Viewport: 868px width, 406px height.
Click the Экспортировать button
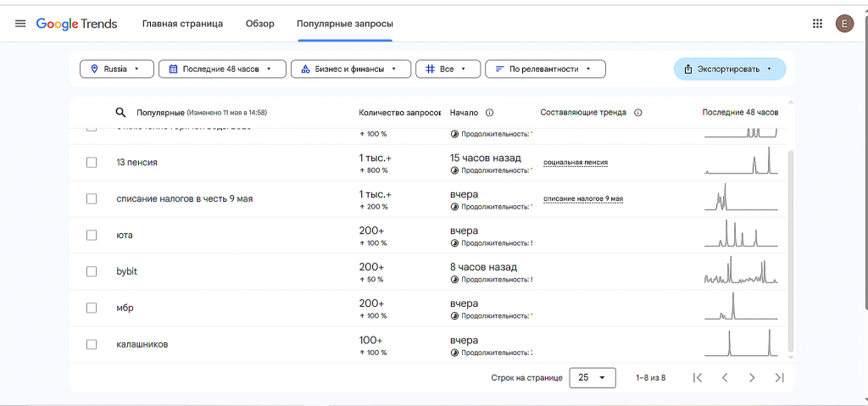click(x=729, y=70)
